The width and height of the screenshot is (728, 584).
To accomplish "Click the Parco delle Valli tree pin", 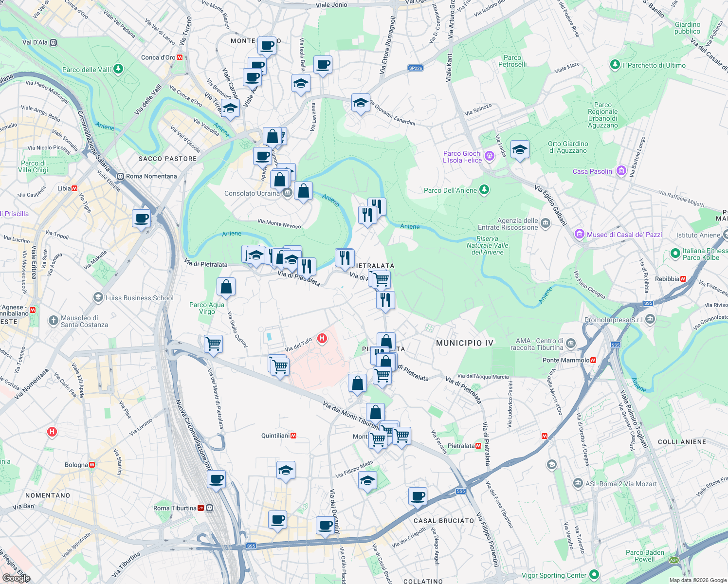I will click(118, 69).
